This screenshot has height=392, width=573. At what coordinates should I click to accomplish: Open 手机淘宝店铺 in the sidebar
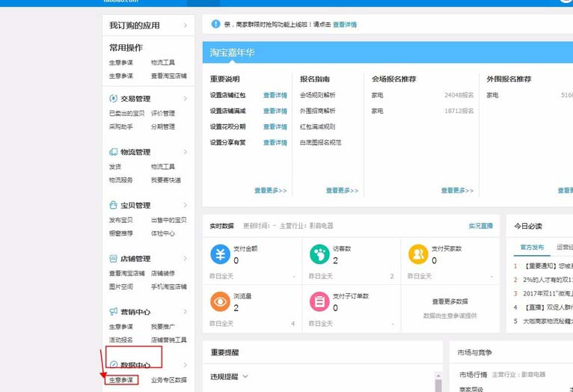point(169,287)
